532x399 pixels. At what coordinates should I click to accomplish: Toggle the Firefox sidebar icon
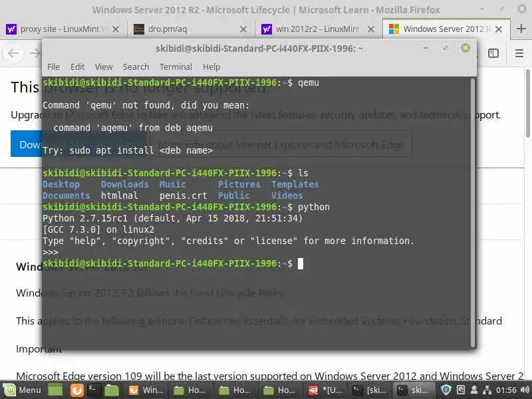(493, 53)
